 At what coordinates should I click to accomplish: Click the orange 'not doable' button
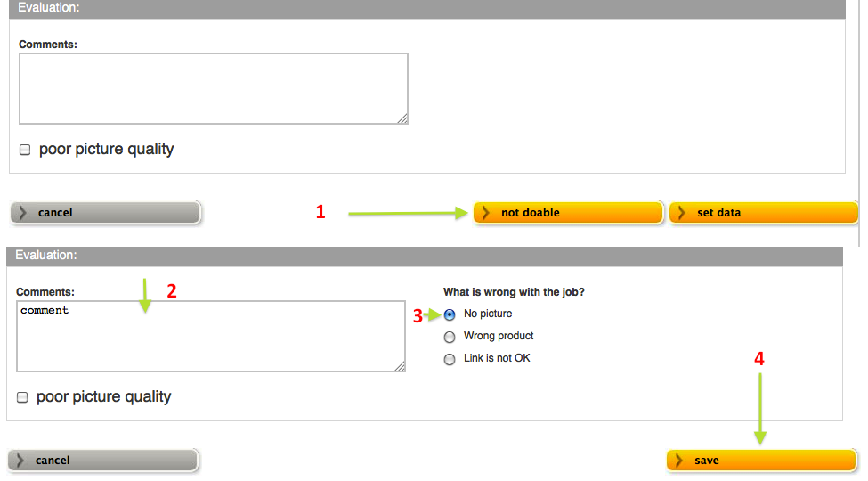click(x=568, y=213)
